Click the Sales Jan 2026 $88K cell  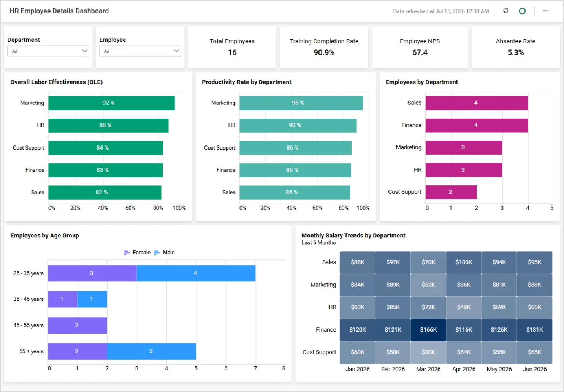357,262
